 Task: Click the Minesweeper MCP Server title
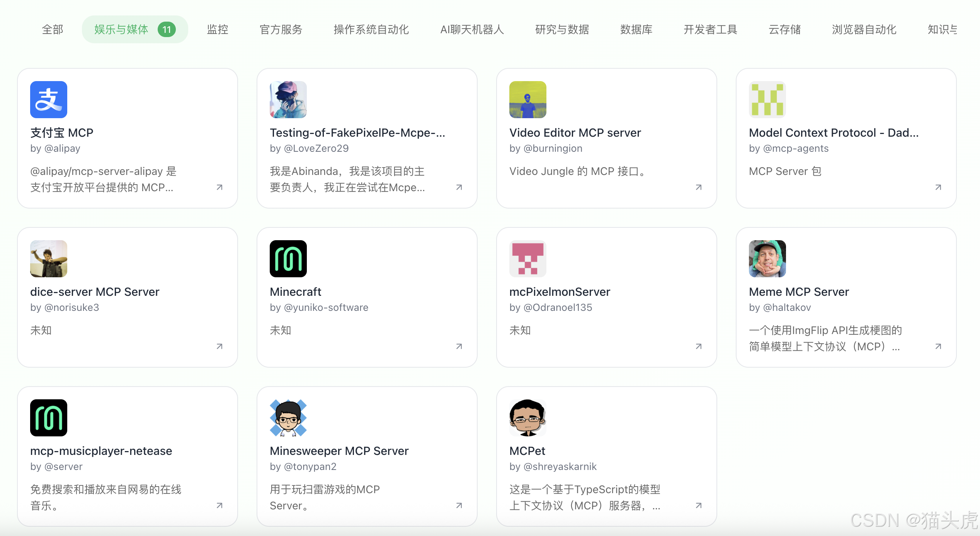point(339,451)
